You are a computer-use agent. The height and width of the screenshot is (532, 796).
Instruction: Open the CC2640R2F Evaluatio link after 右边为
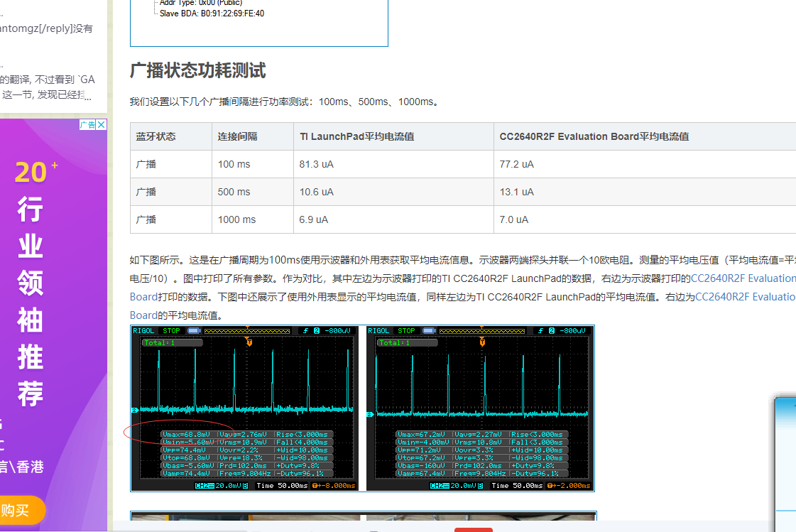click(746, 296)
